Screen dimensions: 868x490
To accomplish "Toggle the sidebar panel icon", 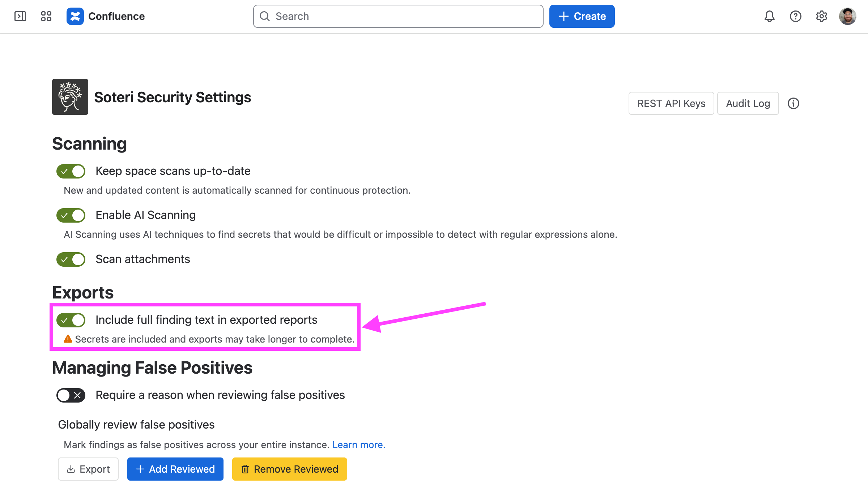I will click(x=20, y=16).
